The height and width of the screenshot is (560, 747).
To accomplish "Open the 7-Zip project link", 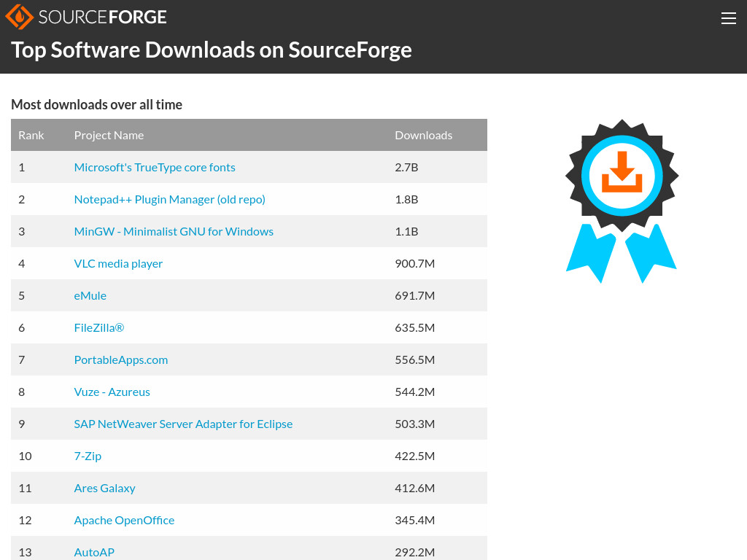I will [88, 456].
